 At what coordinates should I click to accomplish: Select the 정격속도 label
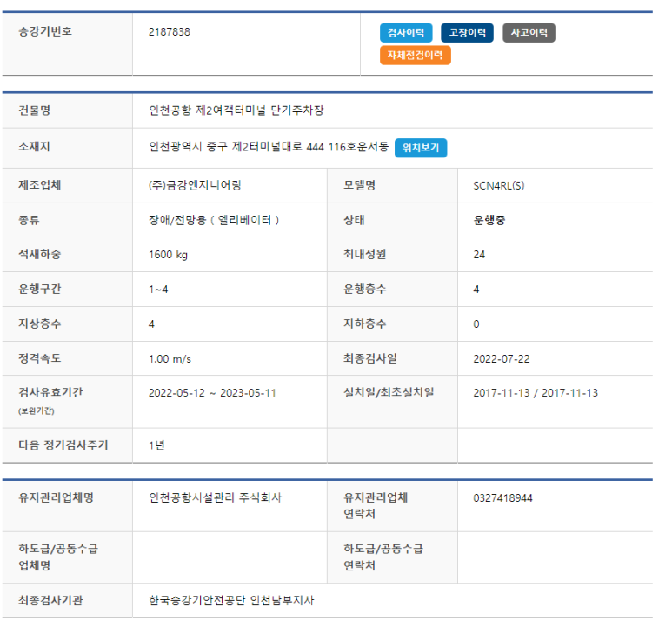tap(39, 358)
